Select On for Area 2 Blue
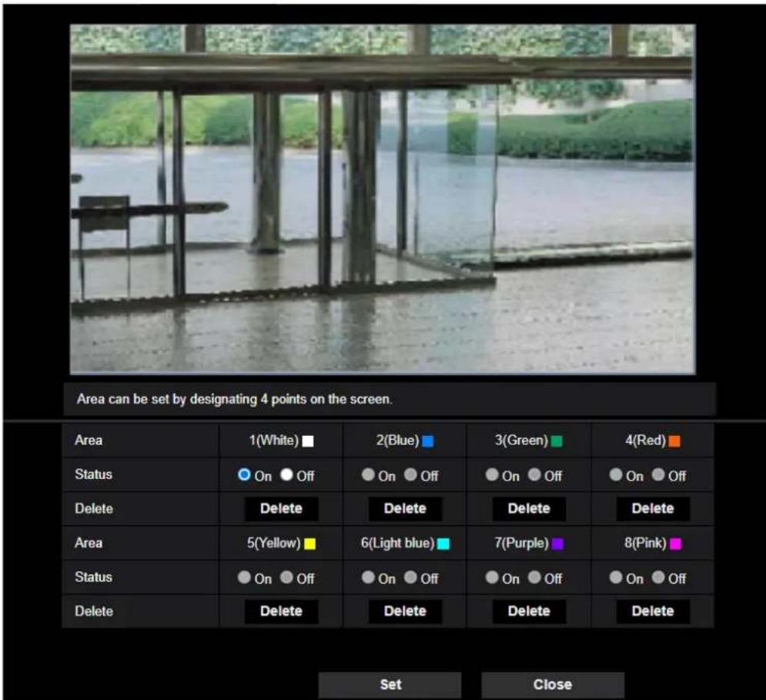 [368, 474]
